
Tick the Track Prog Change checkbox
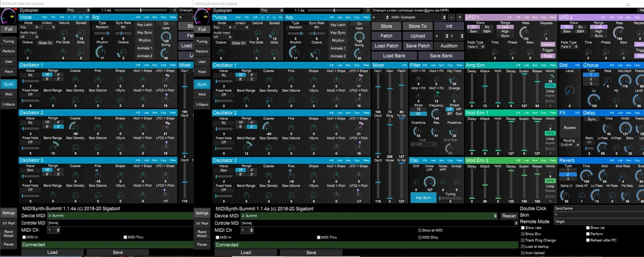523,240
